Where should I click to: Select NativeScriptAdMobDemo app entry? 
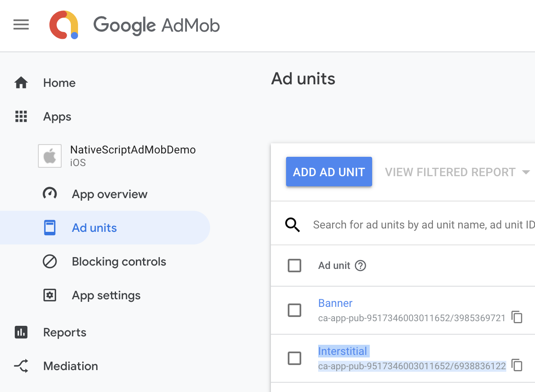pyautogui.click(x=117, y=156)
